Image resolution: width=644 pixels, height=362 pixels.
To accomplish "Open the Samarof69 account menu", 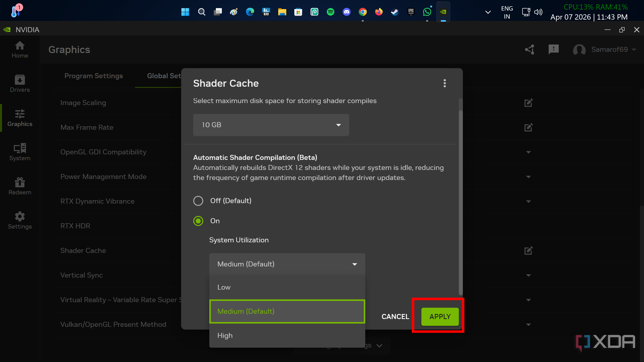I will pos(605,50).
